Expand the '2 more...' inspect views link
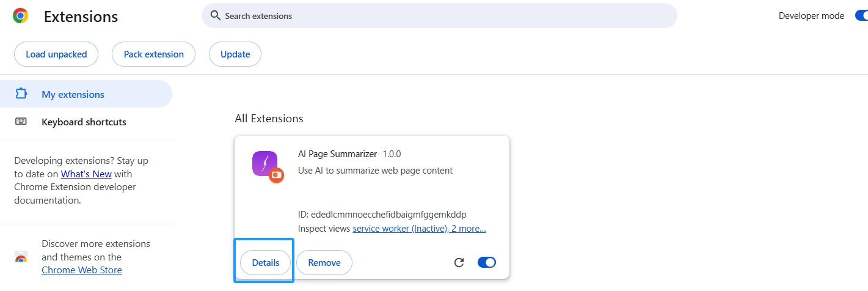This screenshot has height=291, width=868. 469,229
